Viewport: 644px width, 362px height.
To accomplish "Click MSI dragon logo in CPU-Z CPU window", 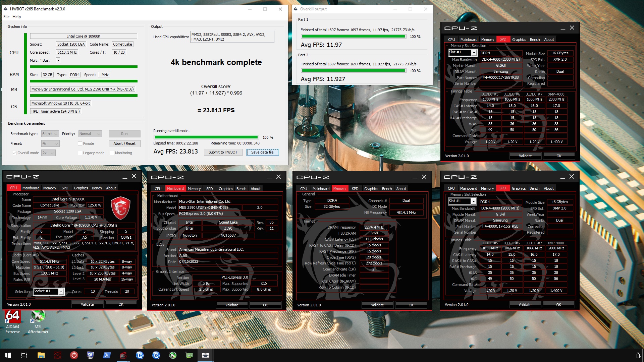I will [120, 208].
